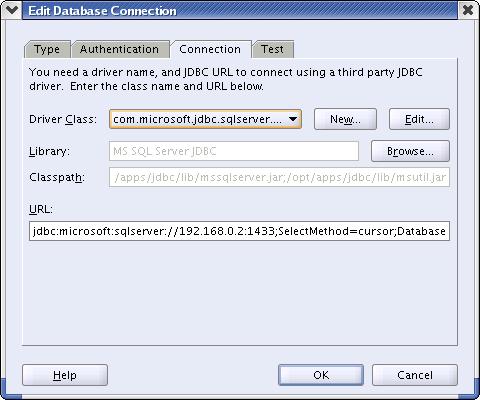Viewport: 480px width, 400px height.
Task: Expand the Driver Class dropdown arrow
Action: pyautogui.click(x=293, y=119)
